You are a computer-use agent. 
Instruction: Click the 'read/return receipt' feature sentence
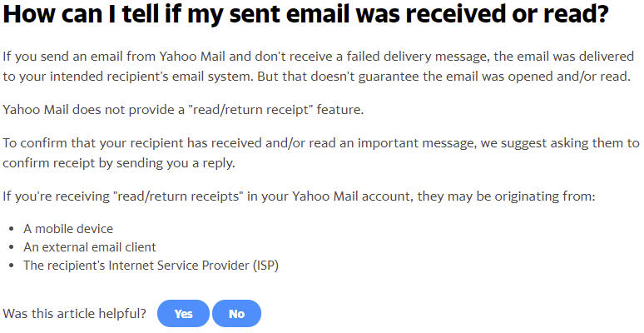pos(183,110)
